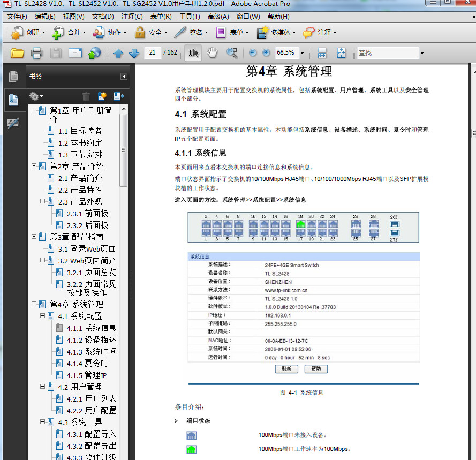Collapse the 第1章 用户手册简介 bookmark
Image resolution: width=476 pixels, height=460 pixels.
click(x=34, y=110)
